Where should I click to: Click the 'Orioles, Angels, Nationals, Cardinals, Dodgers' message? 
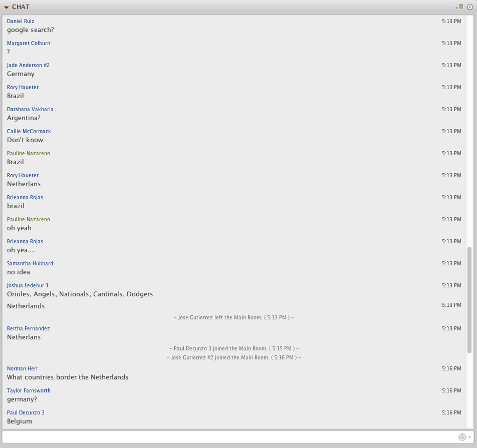(x=80, y=294)
